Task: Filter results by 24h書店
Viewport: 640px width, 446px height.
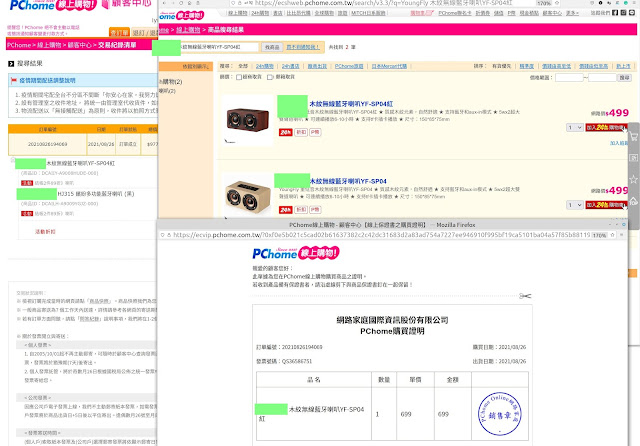Action: [x=291, y=66]
